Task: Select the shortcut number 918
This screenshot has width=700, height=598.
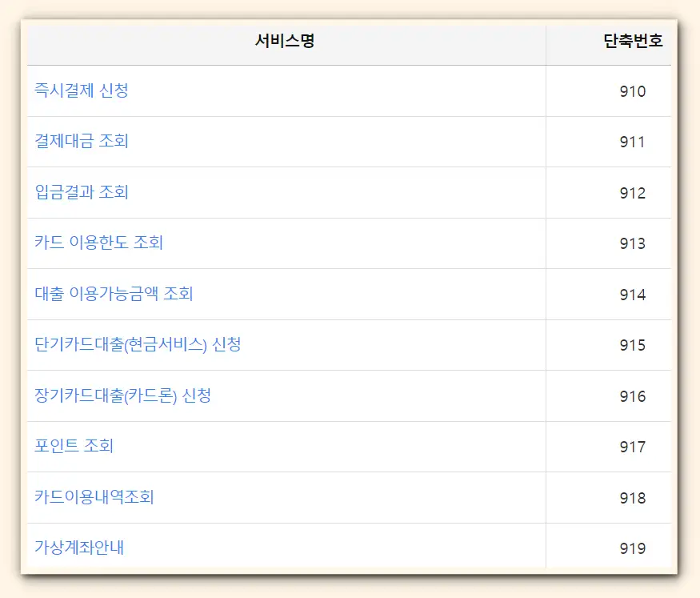Action: point(633,497)
